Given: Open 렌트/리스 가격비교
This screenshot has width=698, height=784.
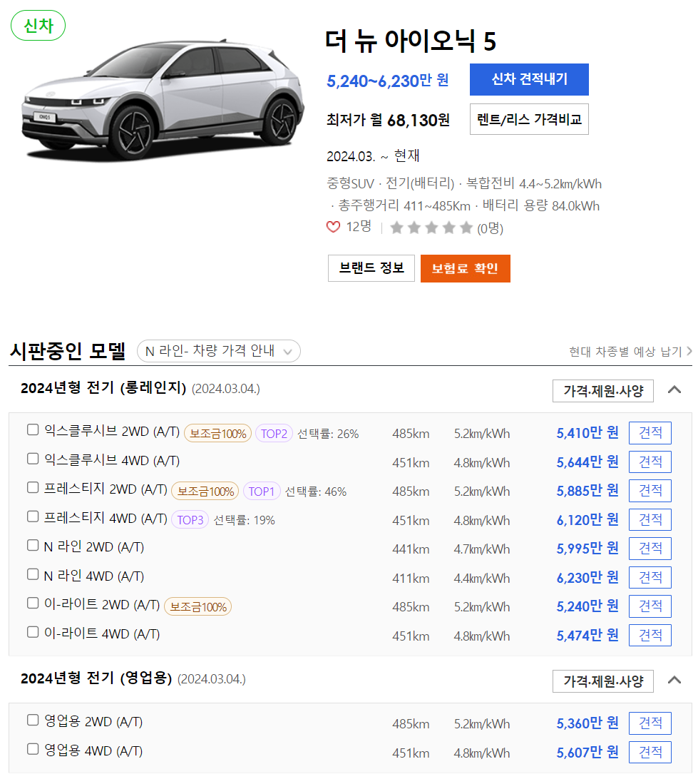Looking at the screenshot, I should [x=529, y=120].
